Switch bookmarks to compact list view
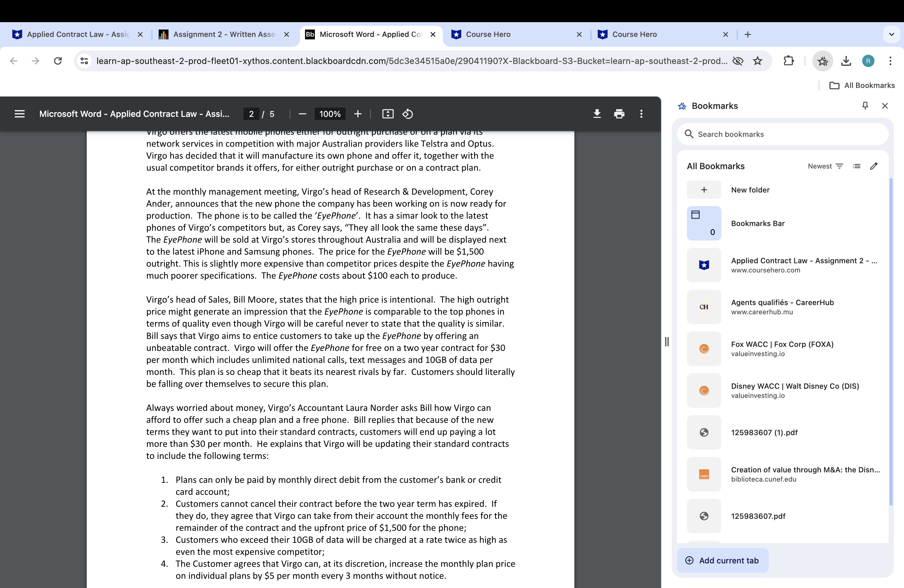Viewport: 904px width, 588px height. 857,166
